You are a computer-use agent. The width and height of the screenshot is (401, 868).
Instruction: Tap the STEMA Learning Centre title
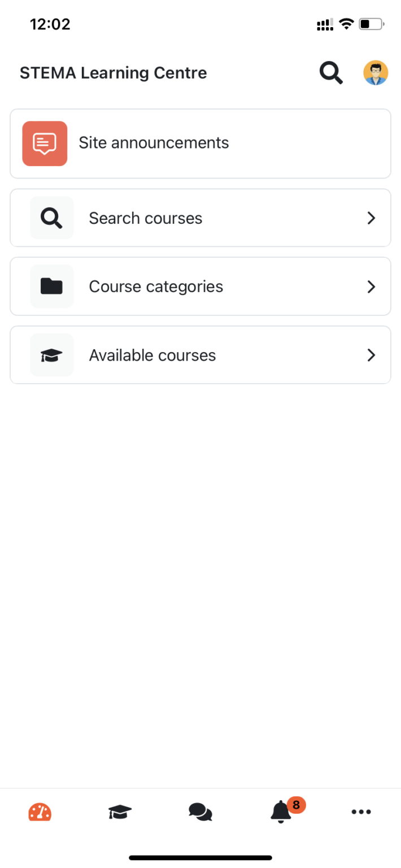(114, 73)
